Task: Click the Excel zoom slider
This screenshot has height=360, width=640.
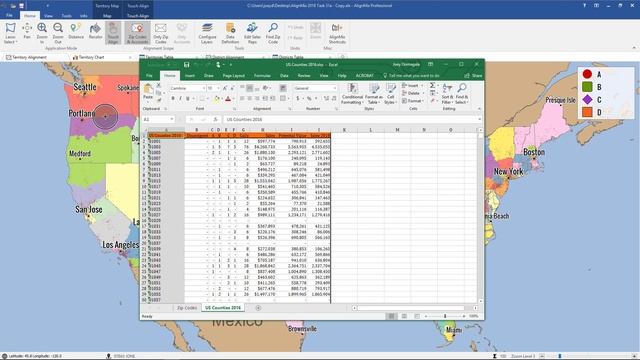Action: 445,316
